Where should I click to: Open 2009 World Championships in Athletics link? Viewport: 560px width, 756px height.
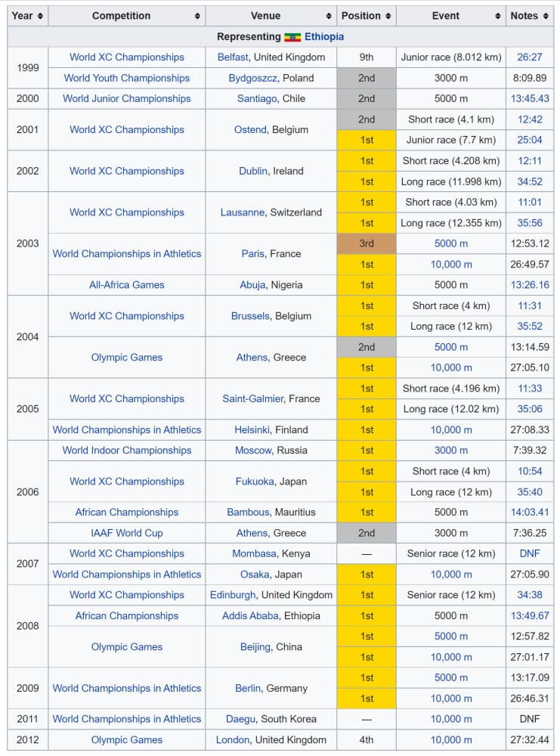point(127,689)
